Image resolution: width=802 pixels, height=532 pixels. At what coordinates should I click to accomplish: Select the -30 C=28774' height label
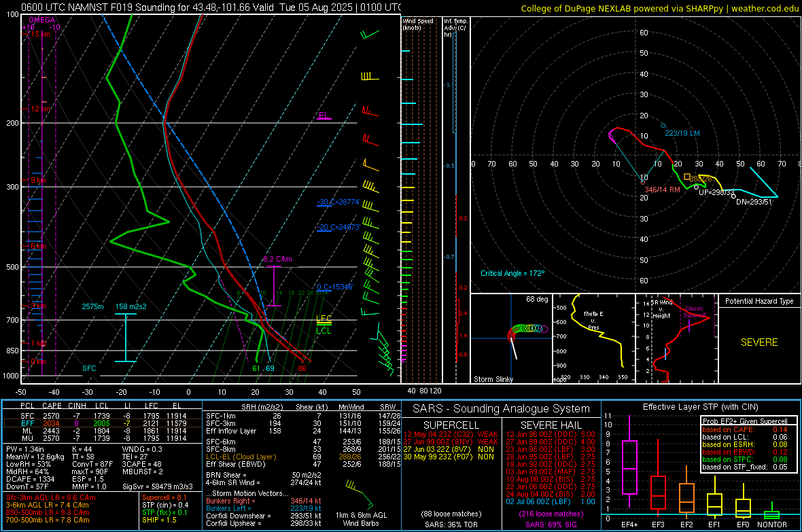(338, 202)
